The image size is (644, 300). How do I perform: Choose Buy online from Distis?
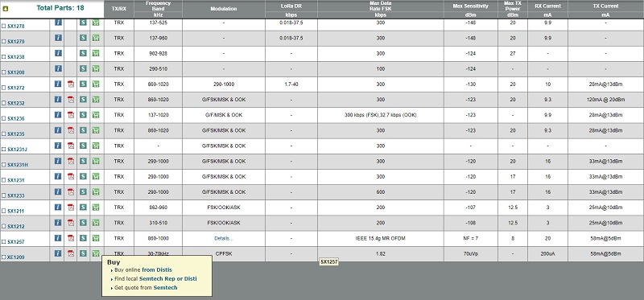click(143, 270)
